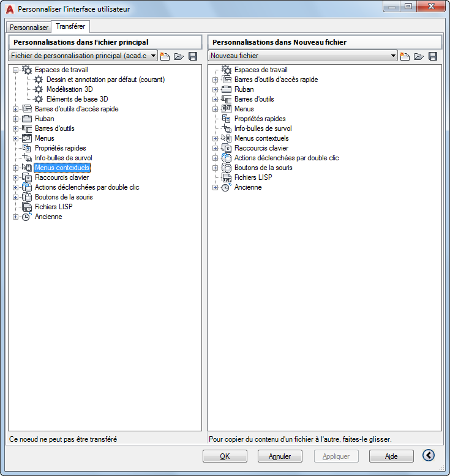450x476 pixels.
Task: Select Modélisation 3D workspace
Action: [x=70, y=89]
